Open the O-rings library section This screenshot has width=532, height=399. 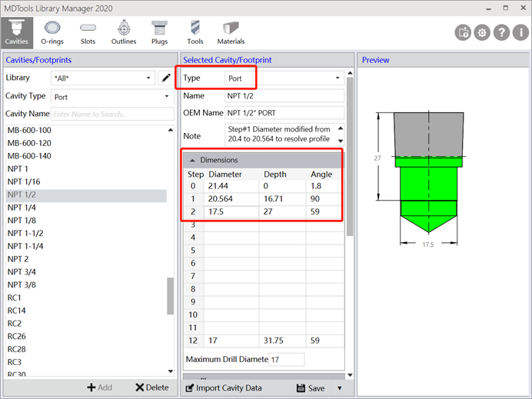pos(52,32)
